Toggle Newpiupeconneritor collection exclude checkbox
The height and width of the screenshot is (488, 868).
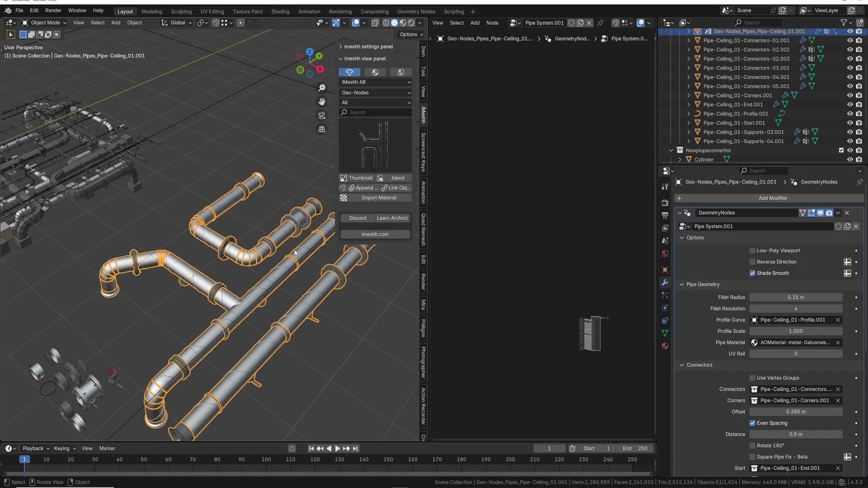(841, 150)
